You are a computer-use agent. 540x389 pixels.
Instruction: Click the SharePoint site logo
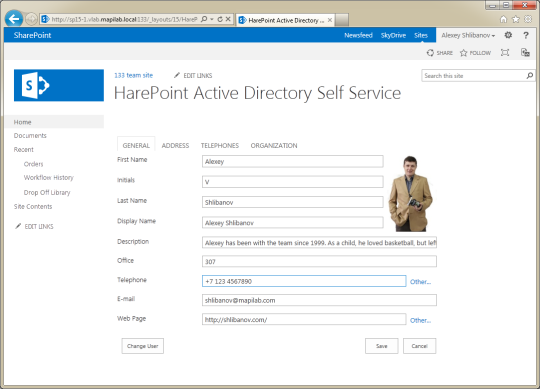59,85
